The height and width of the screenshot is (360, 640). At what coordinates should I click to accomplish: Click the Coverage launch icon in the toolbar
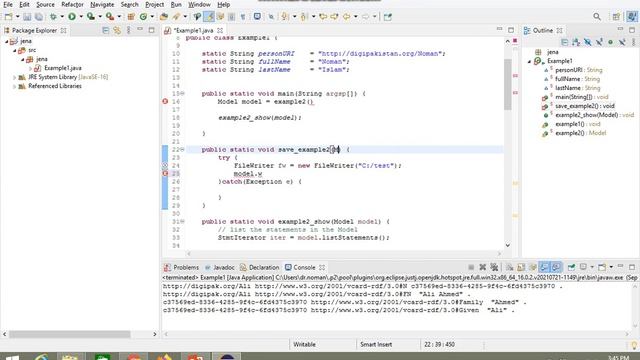91,17
